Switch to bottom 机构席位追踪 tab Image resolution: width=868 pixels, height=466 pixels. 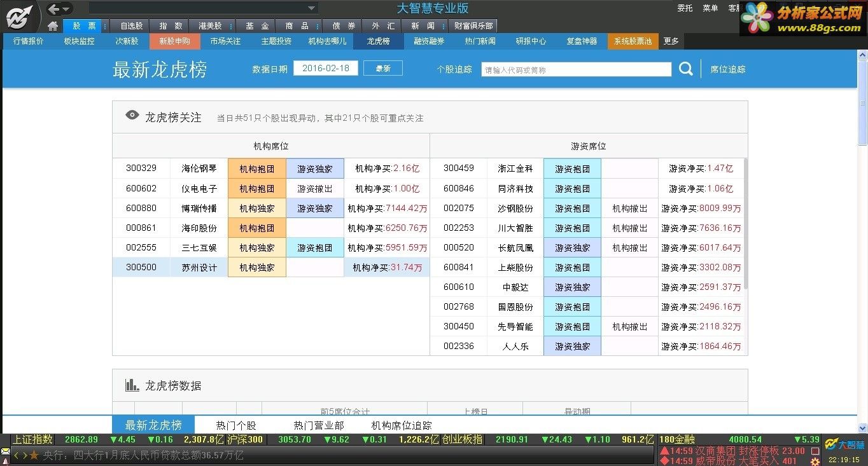click(x=402, y=425)
